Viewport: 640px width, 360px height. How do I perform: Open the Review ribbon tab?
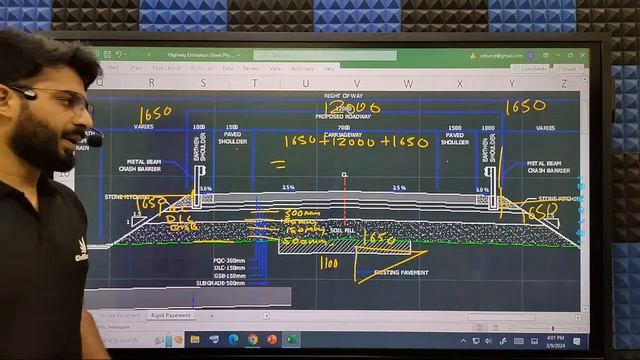pos(251,69)
